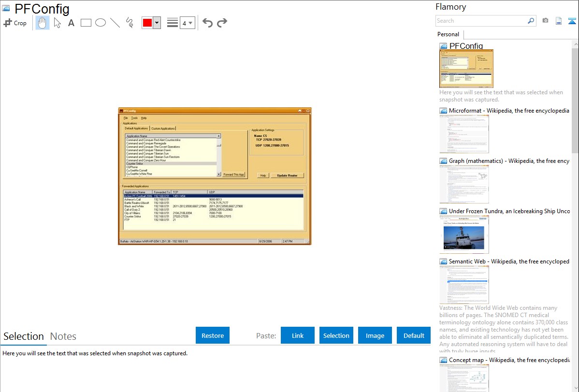This screenshot has height=392, width=579.
Task: Undo the last edit
Action: coord(207,23)
